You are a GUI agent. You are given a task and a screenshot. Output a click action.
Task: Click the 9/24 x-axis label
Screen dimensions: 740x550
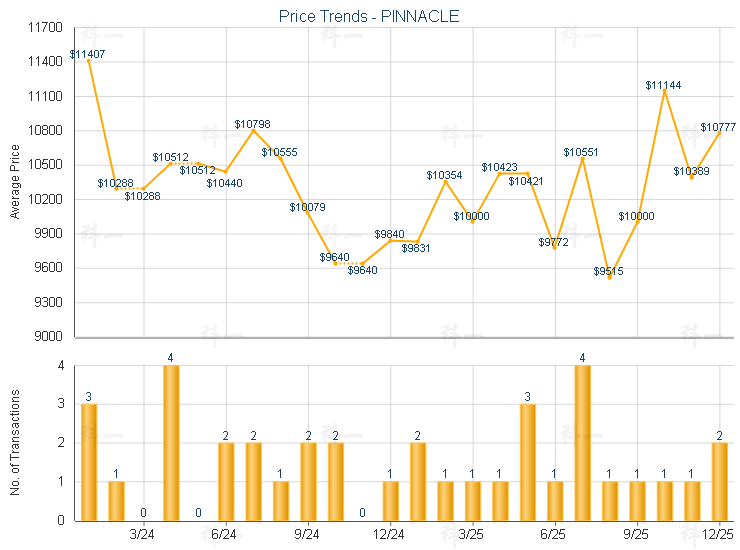(x=308, y=536)
